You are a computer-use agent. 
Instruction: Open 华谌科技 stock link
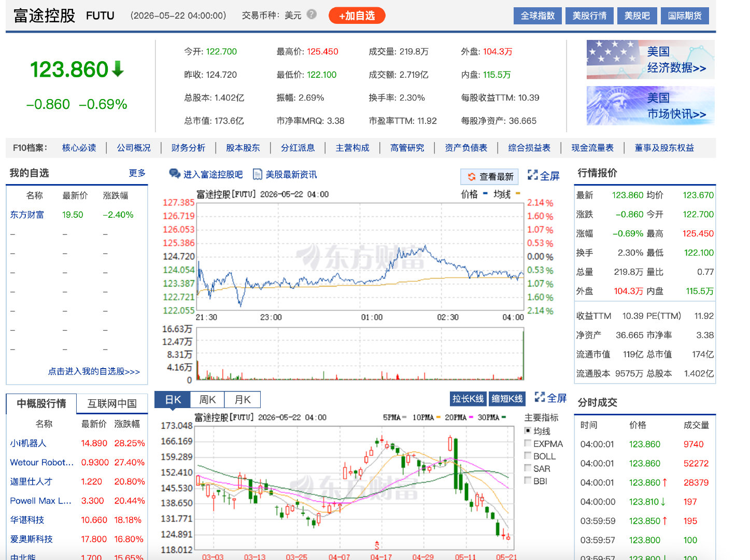point(27,520)
